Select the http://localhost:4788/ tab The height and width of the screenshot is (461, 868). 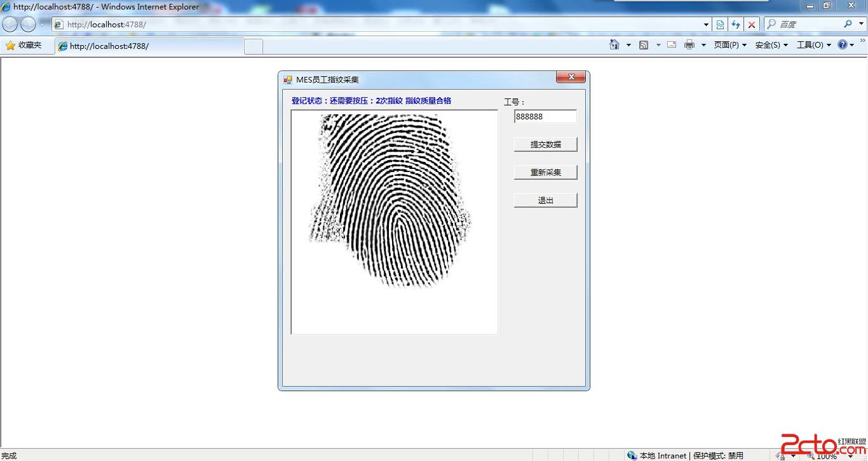tap(149, 46)
